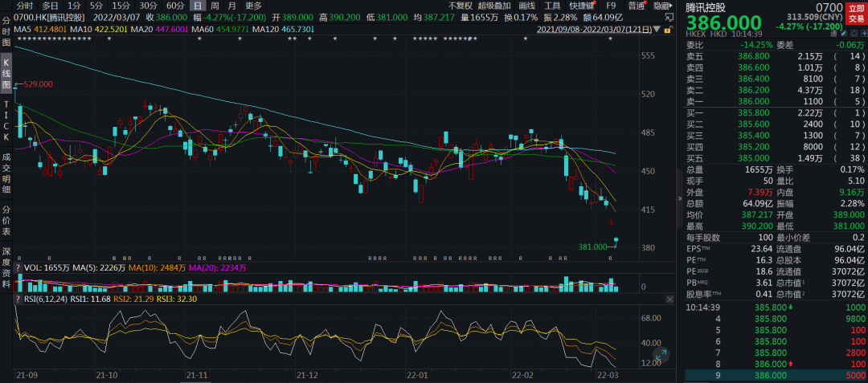Click the F9 button
This screenshot has width=868, height=383.
pos(611,6)
